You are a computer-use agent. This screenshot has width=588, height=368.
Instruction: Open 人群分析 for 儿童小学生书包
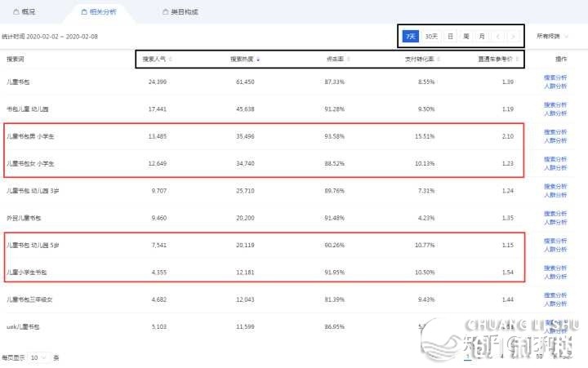pos(555,277)
